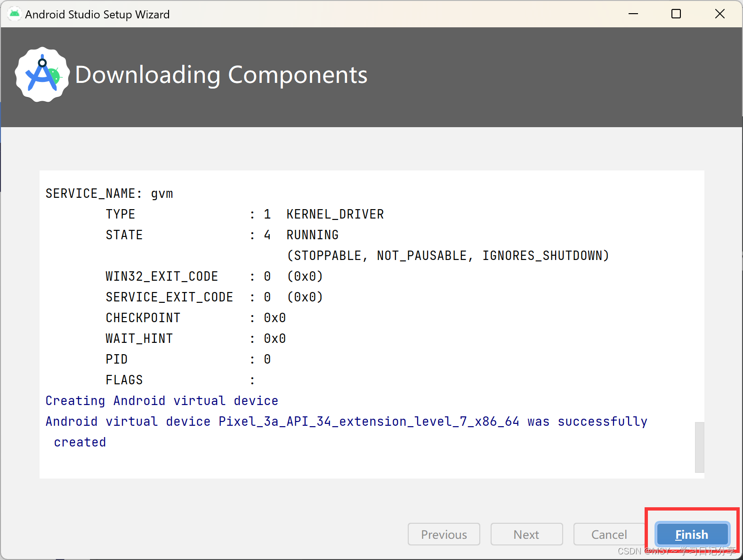Image resolution: width=743 pixels, height=560 pixels.
Task: Click the Finish button
Action: 692,534
